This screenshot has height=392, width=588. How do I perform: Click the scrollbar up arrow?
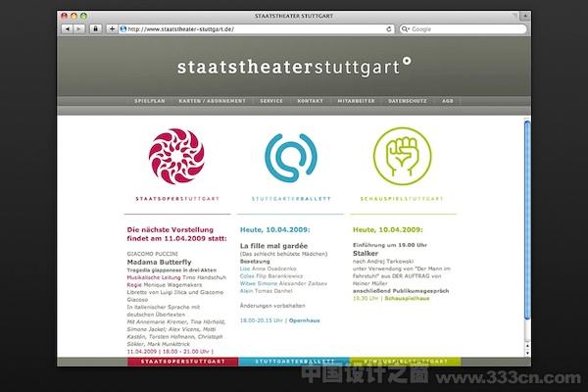(x=527, y=346)
